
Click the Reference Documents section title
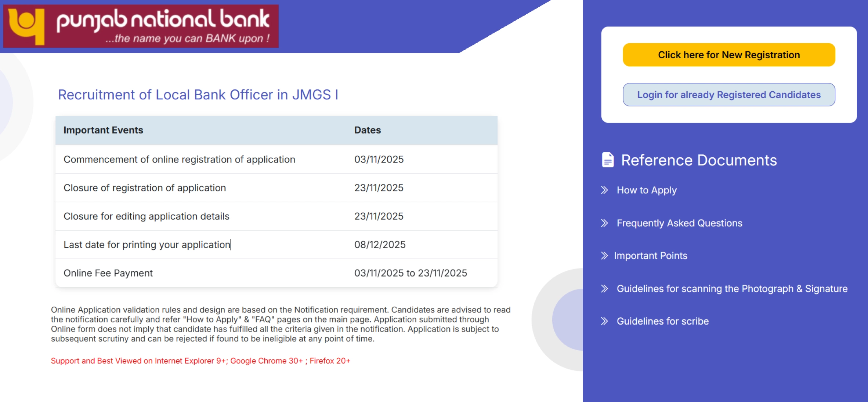coord(699,160)
